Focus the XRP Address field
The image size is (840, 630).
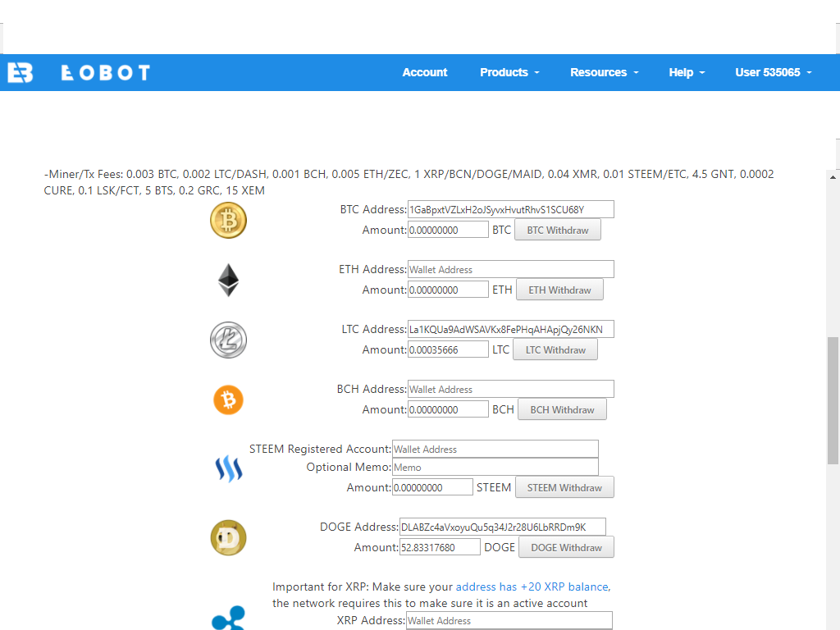509,620
